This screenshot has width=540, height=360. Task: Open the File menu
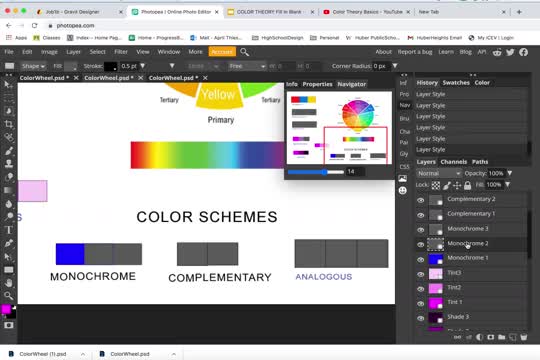(9, 52)
